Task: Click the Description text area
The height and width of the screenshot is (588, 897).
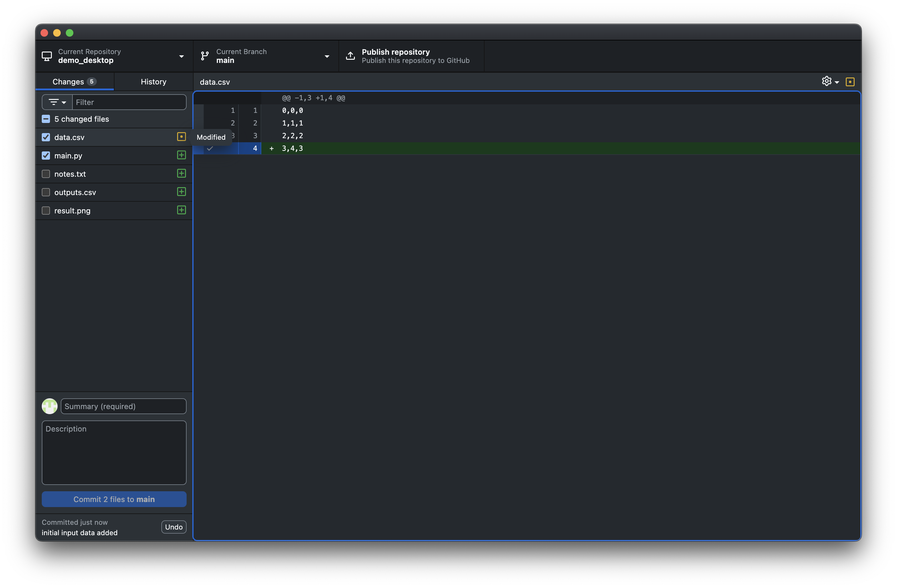Action: (x=114, y=453)
